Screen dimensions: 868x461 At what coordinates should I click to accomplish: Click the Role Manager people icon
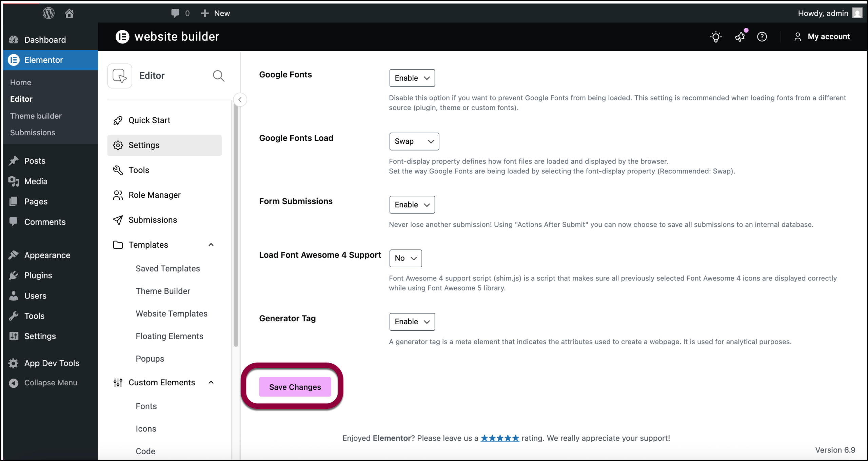point(118,195)
